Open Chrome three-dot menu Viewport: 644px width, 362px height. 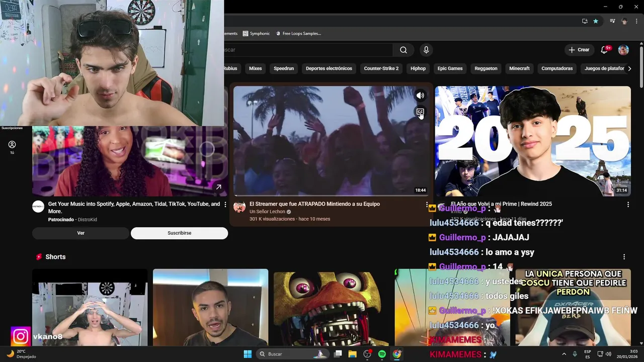pos(636,21)
